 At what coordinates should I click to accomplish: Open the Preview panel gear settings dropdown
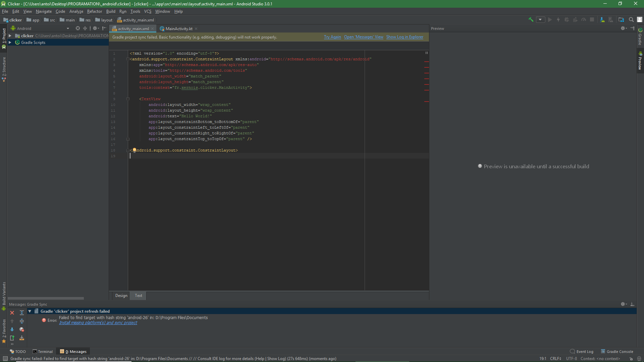[x=624, y=28]
